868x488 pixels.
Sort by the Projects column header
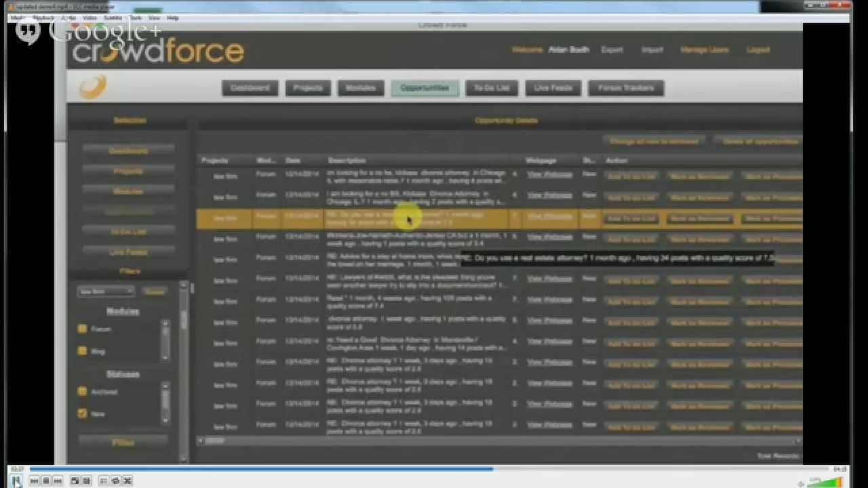point(214,161)
